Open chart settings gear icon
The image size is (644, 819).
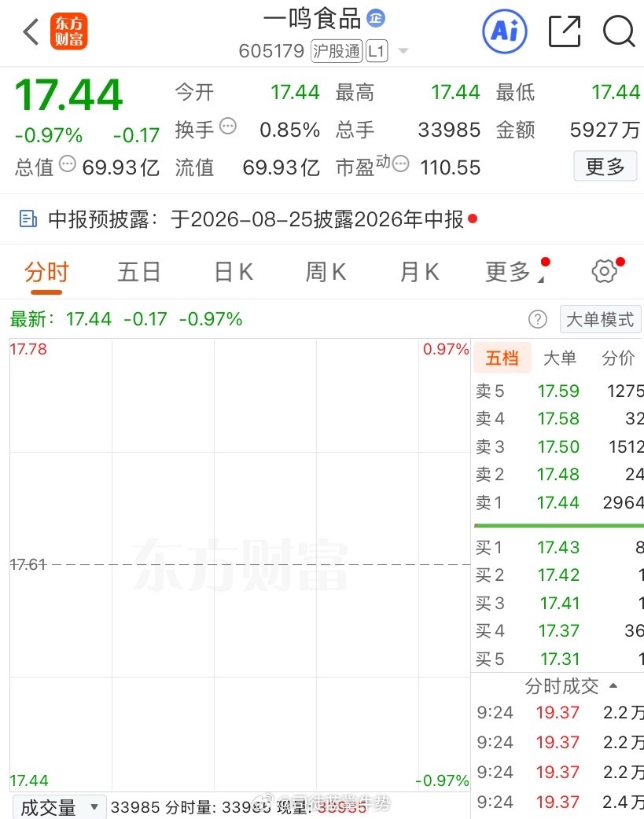(x=604, y=272)
